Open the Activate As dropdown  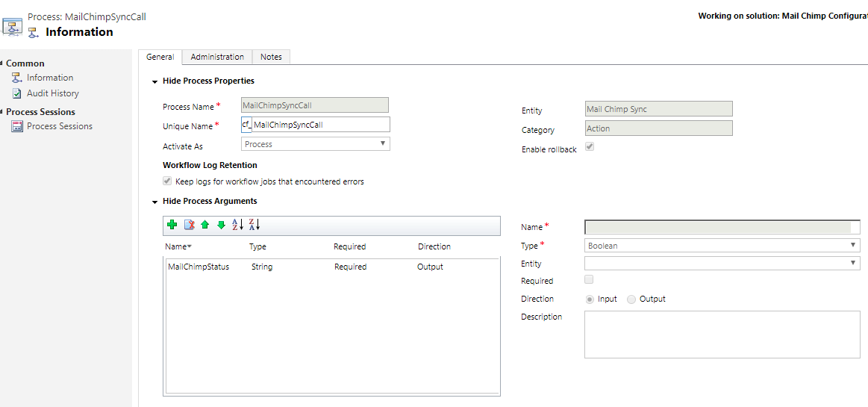[x=316, y=144]
